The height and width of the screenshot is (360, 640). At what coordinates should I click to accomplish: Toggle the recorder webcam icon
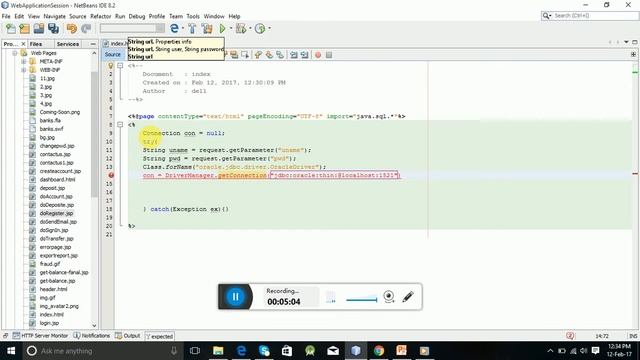click(x=389, y=297)
